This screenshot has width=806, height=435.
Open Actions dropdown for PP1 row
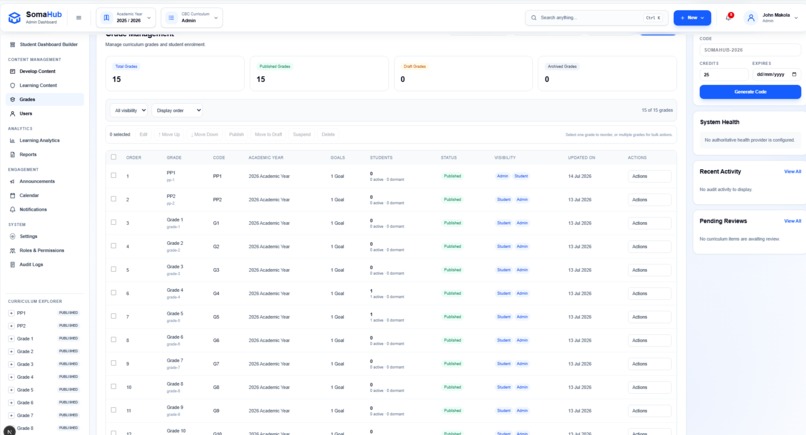pos(649,176)
